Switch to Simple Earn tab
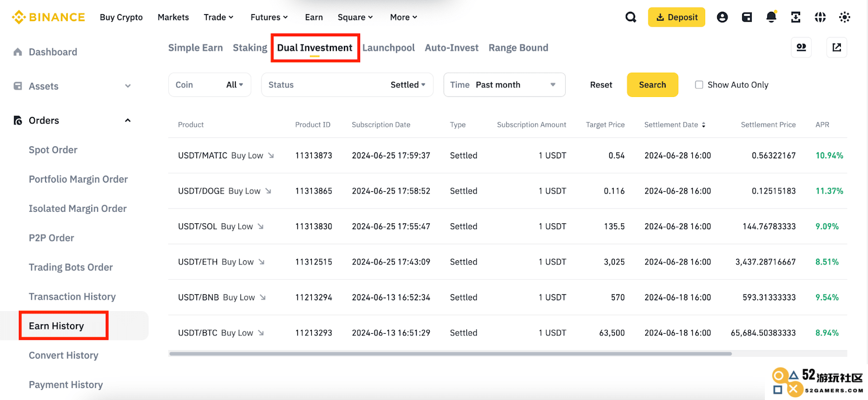Screen dimensions: 868x400 (x=195, y=48)
